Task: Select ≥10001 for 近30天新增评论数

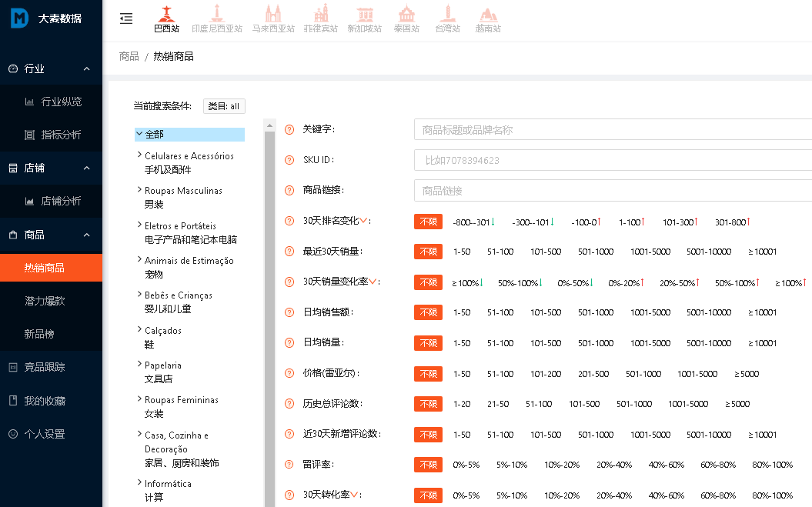Action: 762,435
